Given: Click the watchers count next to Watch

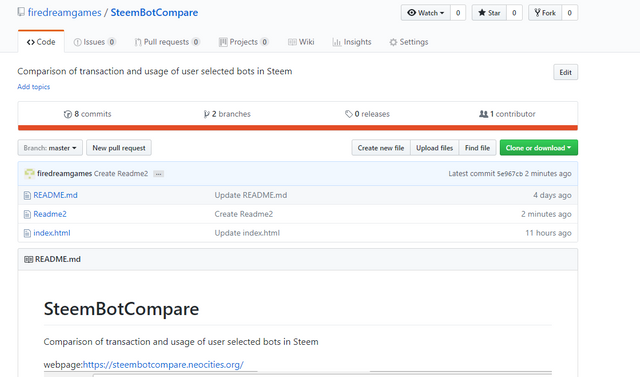Looking at the screenshot, I should pos(458,13).
